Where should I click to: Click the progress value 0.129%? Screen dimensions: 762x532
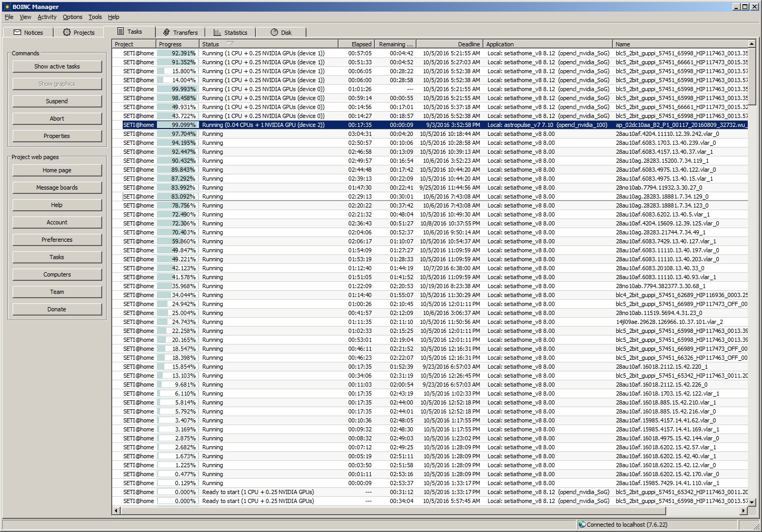click(x=185, y=483)
